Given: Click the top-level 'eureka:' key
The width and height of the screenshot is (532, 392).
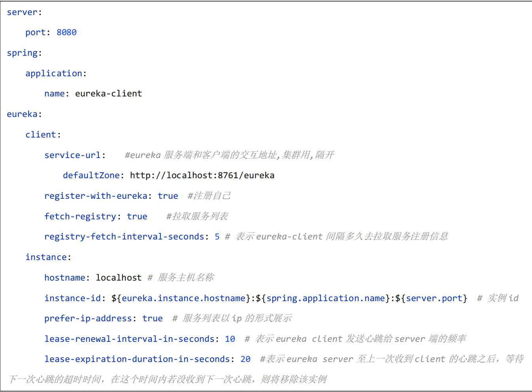Looking at the screenshot, I should (x=24, y=114).
